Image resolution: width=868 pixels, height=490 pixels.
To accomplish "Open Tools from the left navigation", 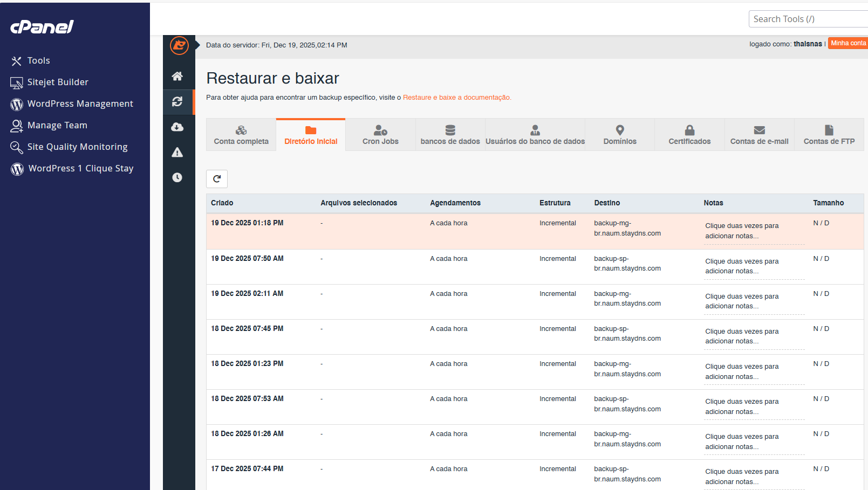I will coord(39,60).
